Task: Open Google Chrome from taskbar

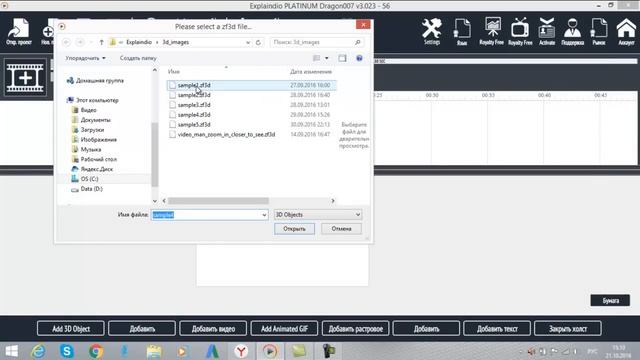Action: pos(96,351)
